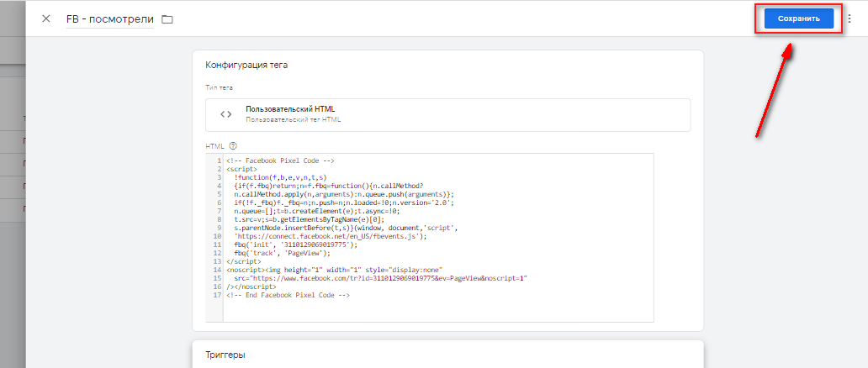Click the fbq init code line
Screen dimensions: 868x368
pyautogui.click(x=286, y=245)
